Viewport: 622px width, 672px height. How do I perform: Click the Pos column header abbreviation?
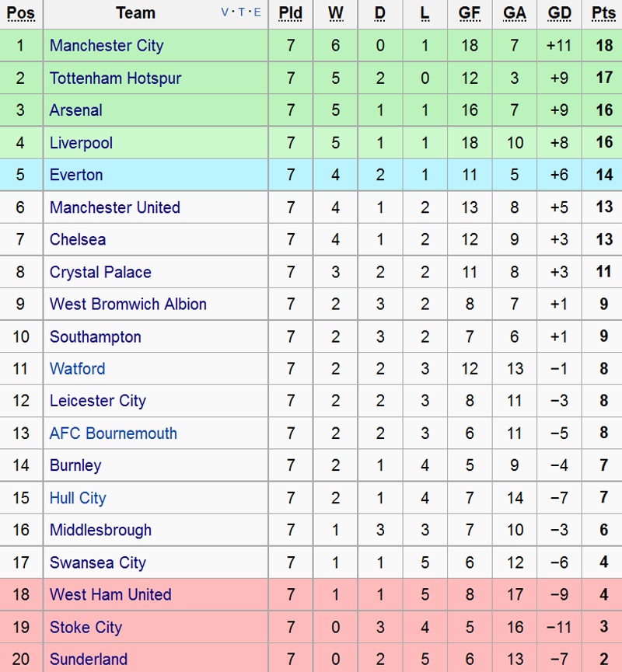pos(20,13)
